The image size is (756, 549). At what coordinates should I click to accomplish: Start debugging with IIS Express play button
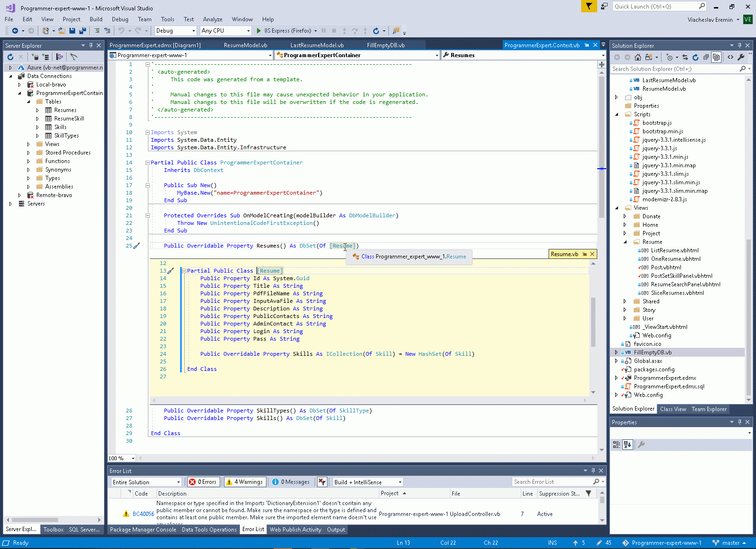pyautogui.click(x=258, y=31)
